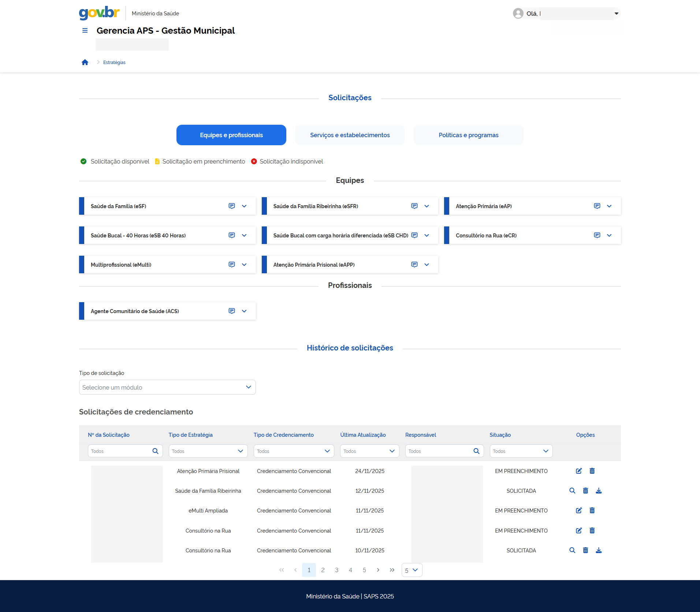The image size is (700, 612).
Task: Go to page 3 of results
Action: click(336, 570)
